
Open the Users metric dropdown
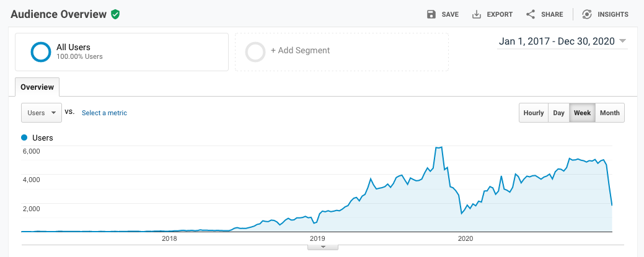[x=42, y=113]
